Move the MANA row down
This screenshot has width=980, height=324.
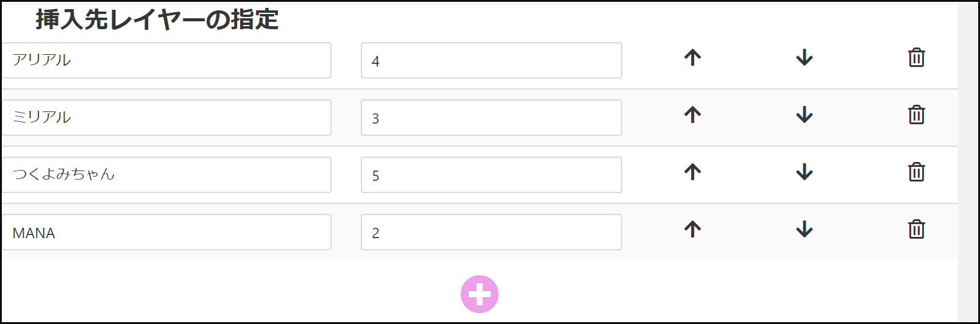click(804, 230)
